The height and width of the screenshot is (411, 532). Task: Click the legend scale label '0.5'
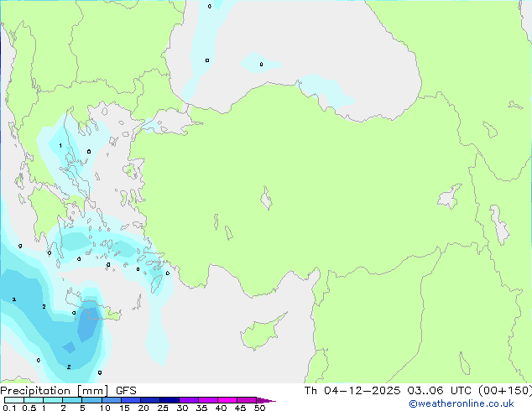[29, 408]
